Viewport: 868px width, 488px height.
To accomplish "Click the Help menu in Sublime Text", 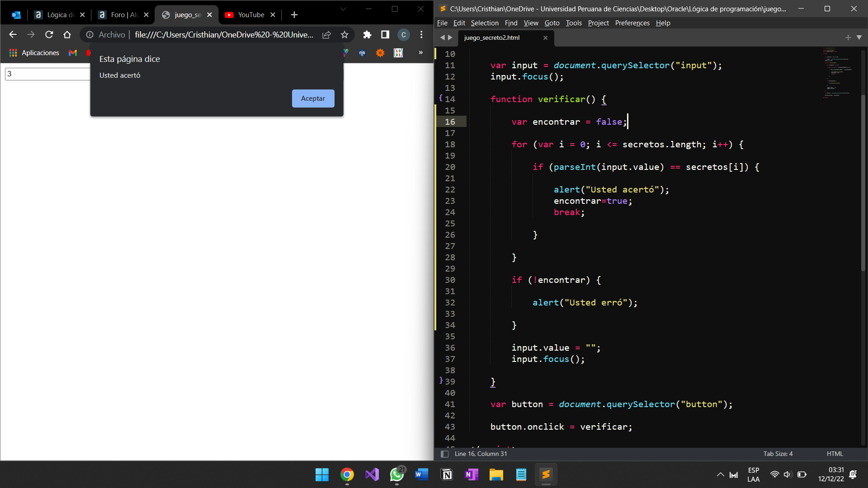I will pyautogui.click(x=664, y=23).
